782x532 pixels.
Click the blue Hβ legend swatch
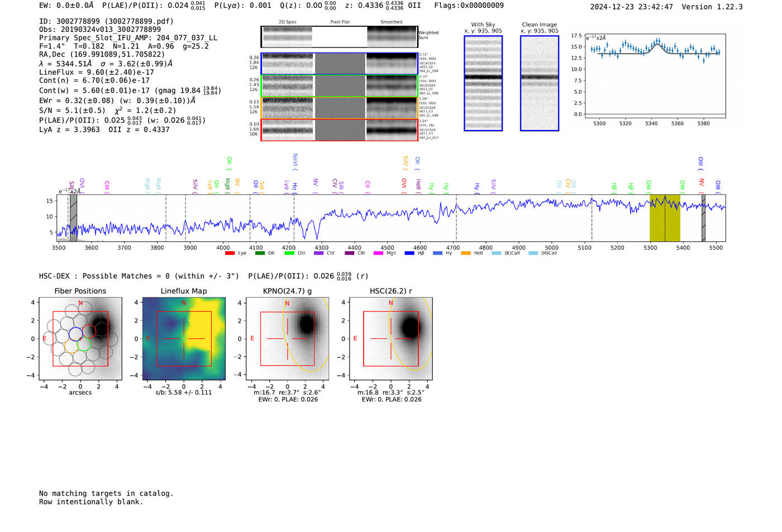(409, 253)
